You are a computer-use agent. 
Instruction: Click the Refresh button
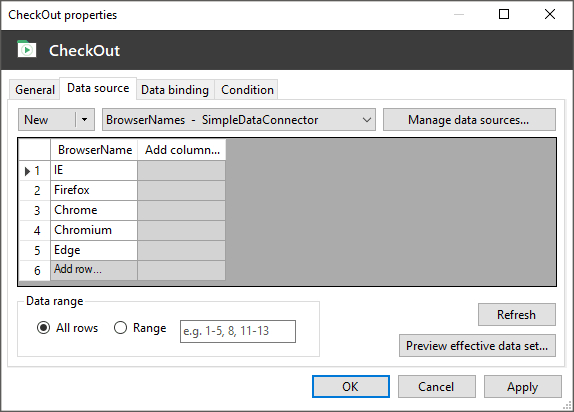click(x=517, y=315)
